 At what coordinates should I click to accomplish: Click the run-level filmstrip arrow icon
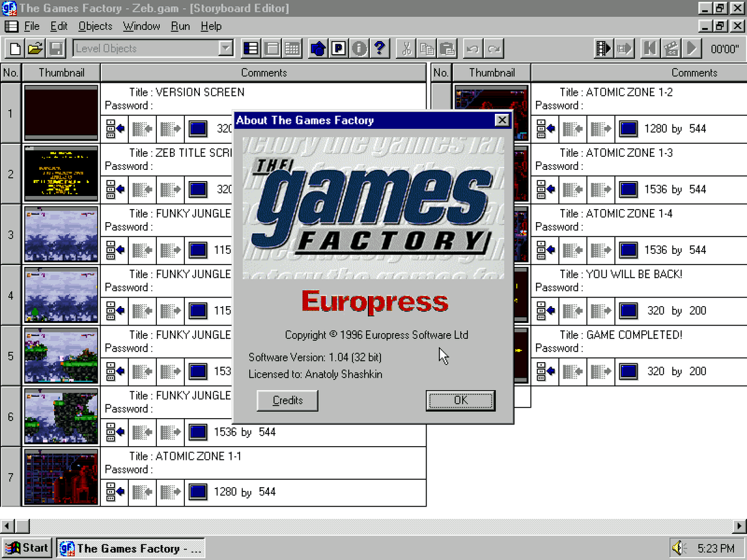[x=624, y=49]
